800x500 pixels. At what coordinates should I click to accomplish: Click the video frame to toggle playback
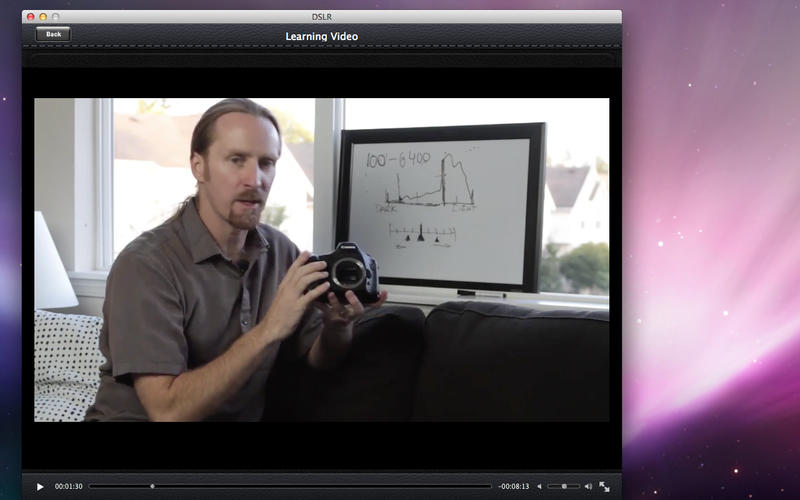321,260
